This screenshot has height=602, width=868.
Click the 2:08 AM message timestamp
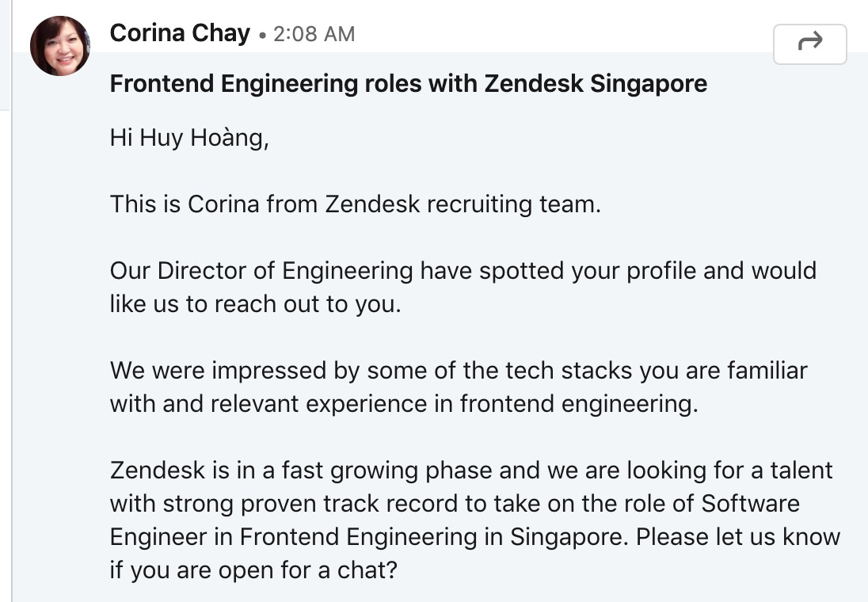pos(314,34)
